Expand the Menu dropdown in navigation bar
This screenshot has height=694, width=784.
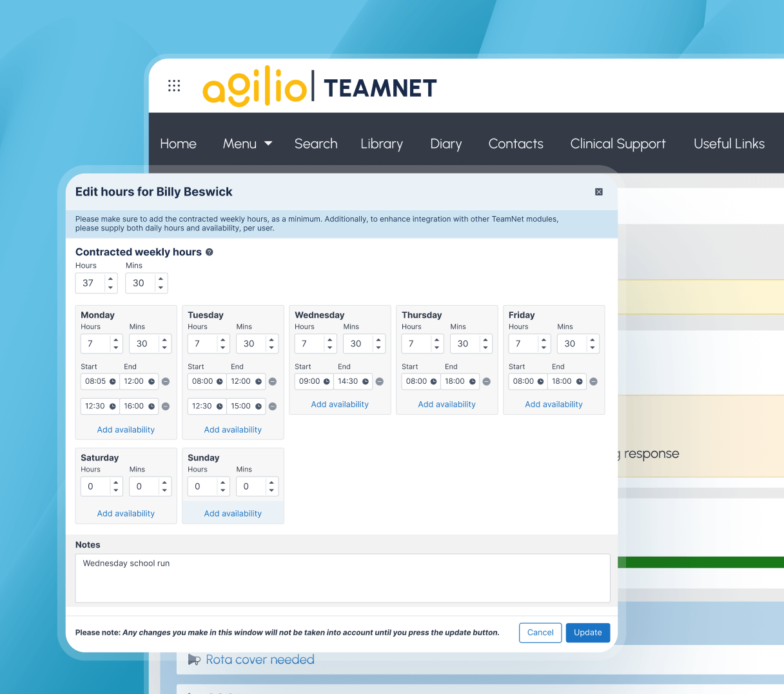tap(248, 144)
